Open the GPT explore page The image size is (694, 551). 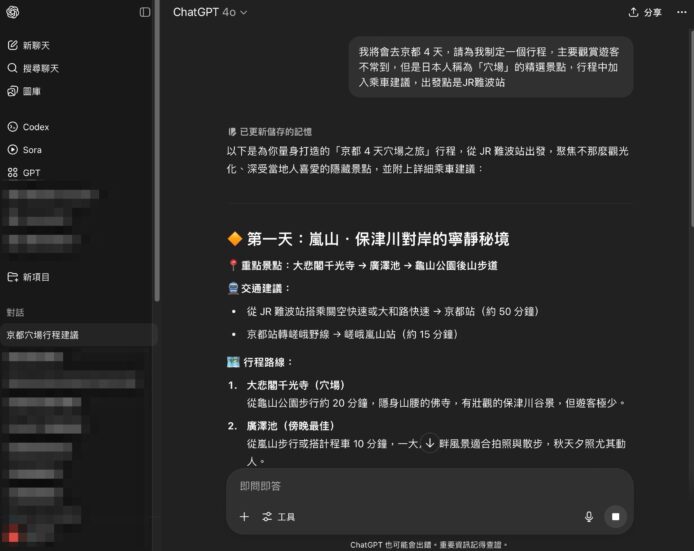31,172
